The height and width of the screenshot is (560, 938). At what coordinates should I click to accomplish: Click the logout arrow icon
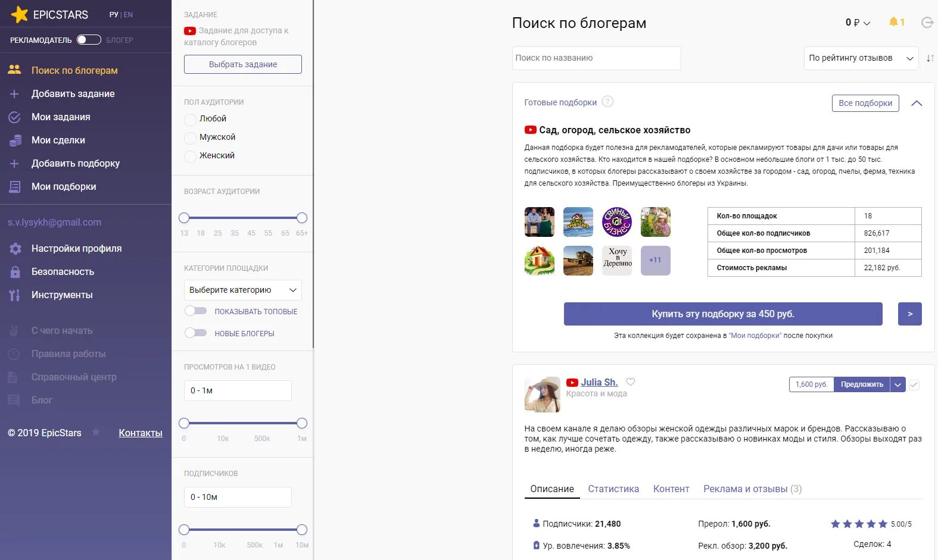click(x=927, y=23)
